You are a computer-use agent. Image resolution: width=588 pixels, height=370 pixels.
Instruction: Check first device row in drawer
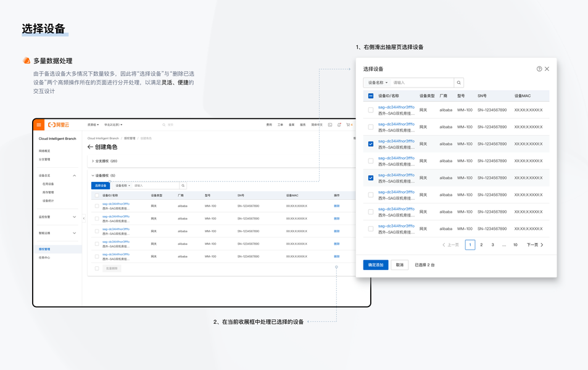coord(370,110)
